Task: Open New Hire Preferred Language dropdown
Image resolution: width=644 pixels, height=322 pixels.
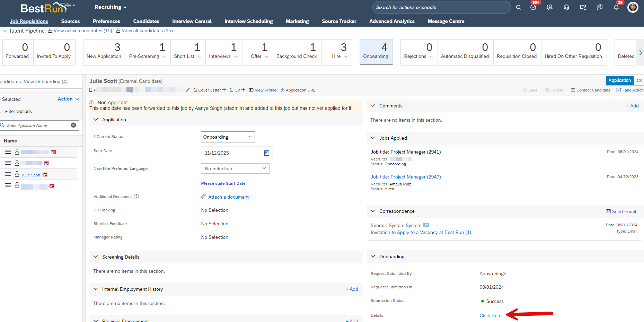Action: [x=235, y=168]
